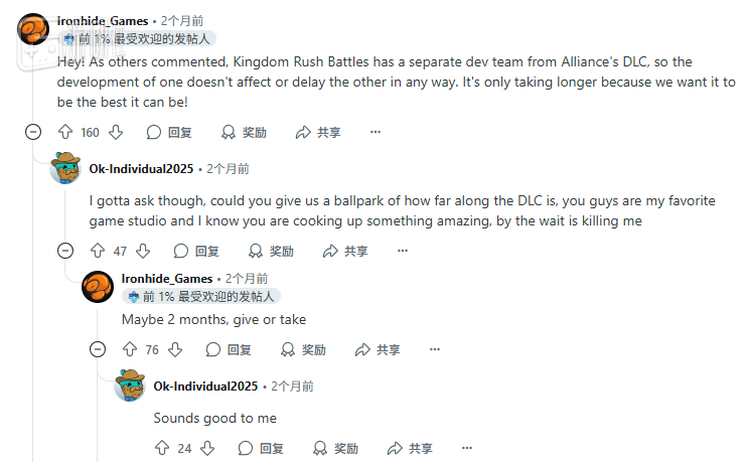Open more options on the 160-vote comment
Screen dimensions: 750x462
(x=375, y=132)
